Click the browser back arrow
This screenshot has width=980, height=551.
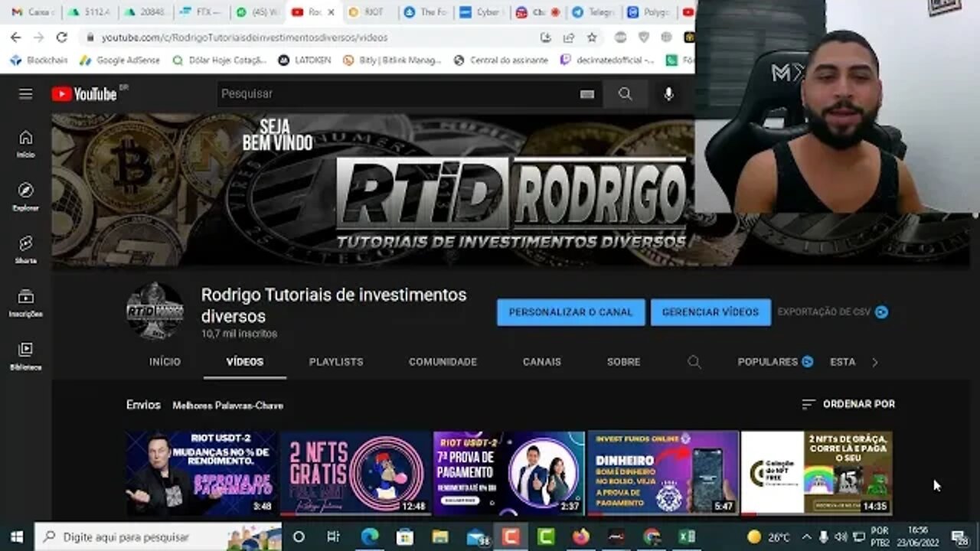[16, 37]
